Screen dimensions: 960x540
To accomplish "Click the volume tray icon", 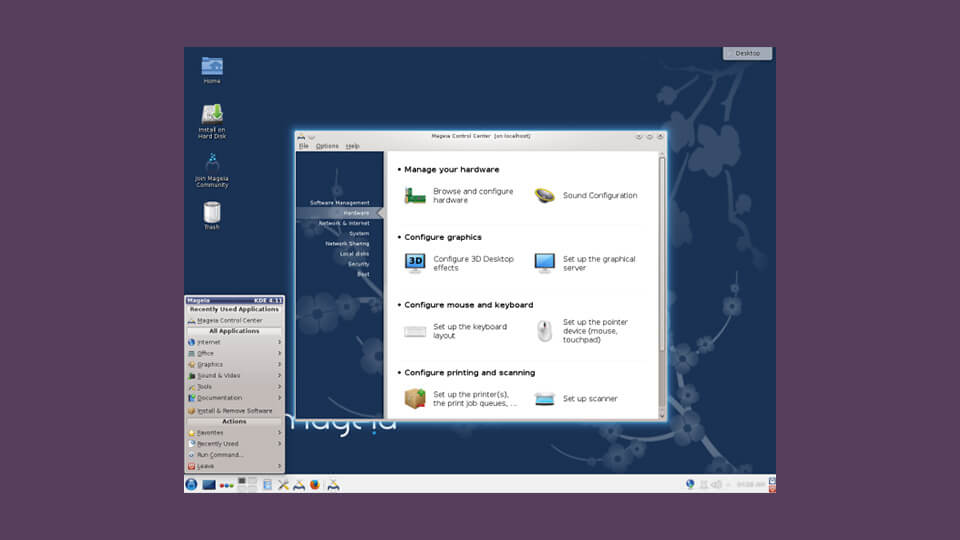I will (x=716, y=484).
